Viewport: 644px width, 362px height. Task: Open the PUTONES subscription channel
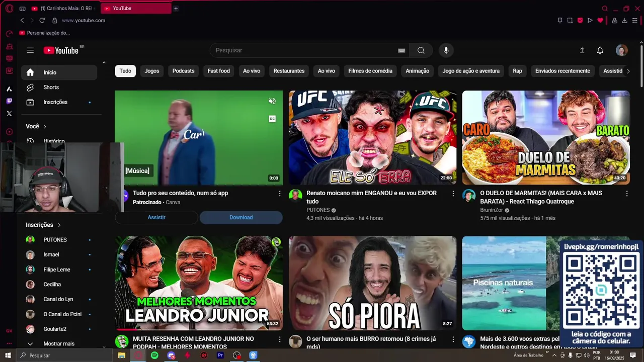click(59, 240)
